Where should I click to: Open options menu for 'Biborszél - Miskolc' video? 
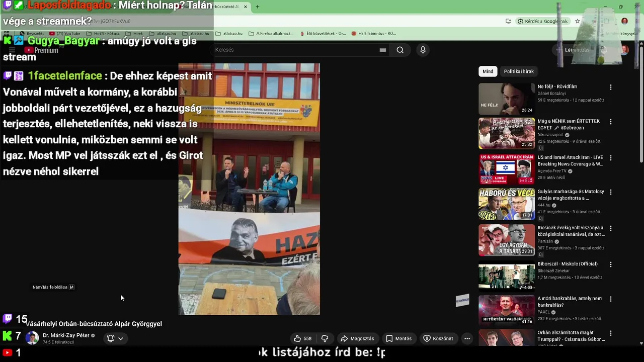(x=611, y=264)
